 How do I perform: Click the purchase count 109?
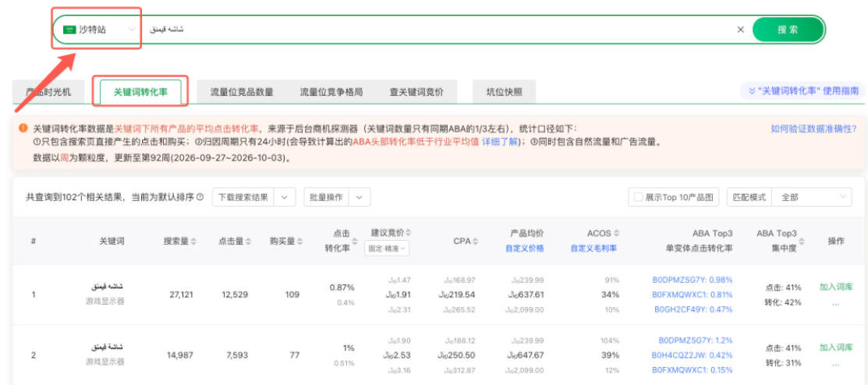click(292, 295)
